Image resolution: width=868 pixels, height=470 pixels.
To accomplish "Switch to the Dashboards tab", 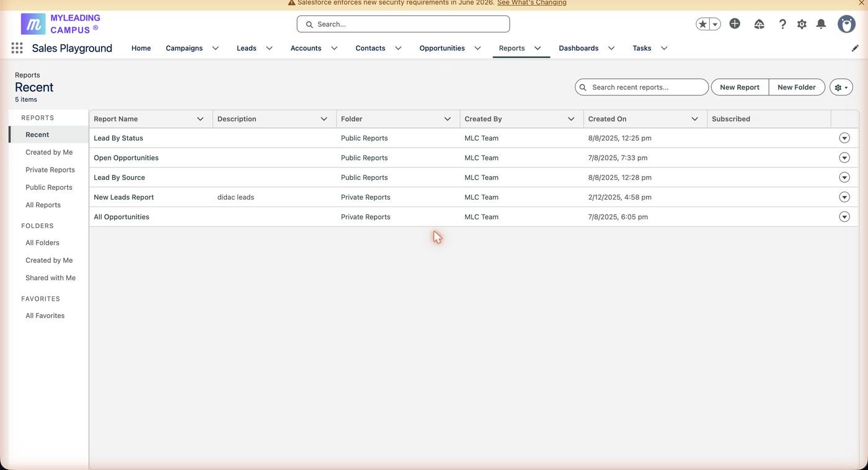I will click(578, 48).
